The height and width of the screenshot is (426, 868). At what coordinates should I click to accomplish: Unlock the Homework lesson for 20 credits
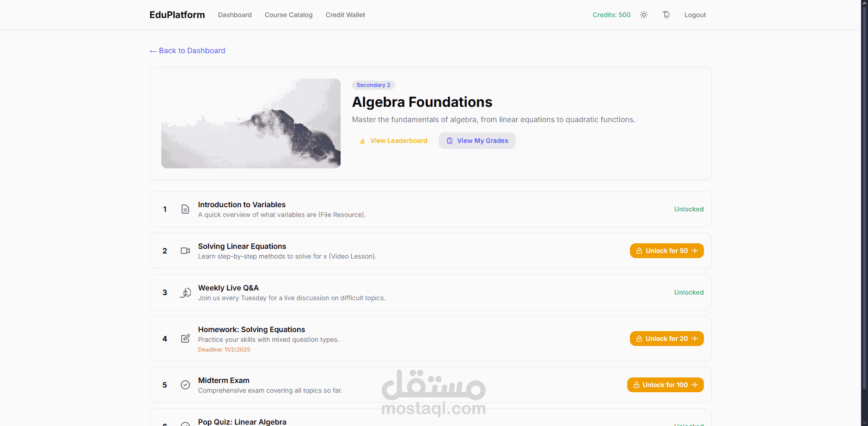[666, 339]
